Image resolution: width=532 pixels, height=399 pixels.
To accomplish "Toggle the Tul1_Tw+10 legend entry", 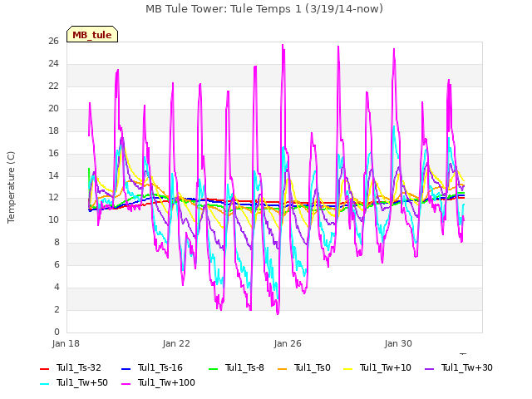I will pos(377,367).
